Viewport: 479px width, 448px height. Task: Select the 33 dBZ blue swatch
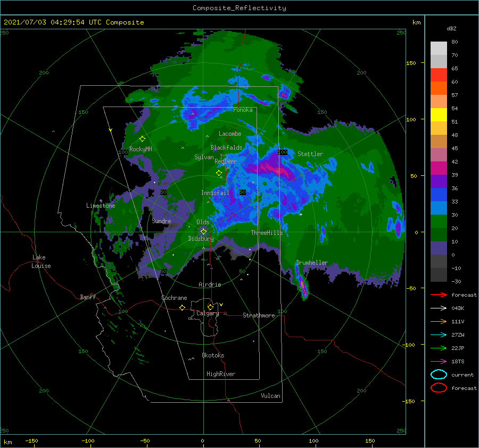coord(439,194)
